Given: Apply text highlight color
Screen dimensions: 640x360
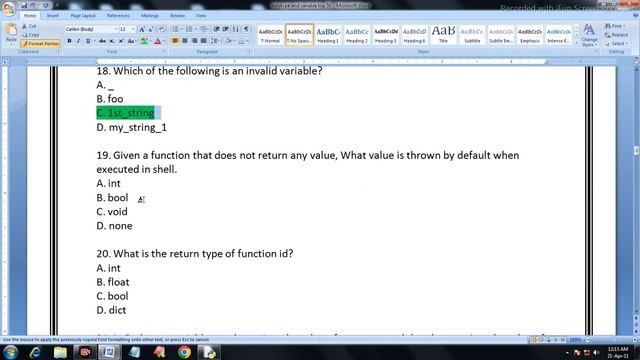Looking at the screenshot, I should point(144,41).
